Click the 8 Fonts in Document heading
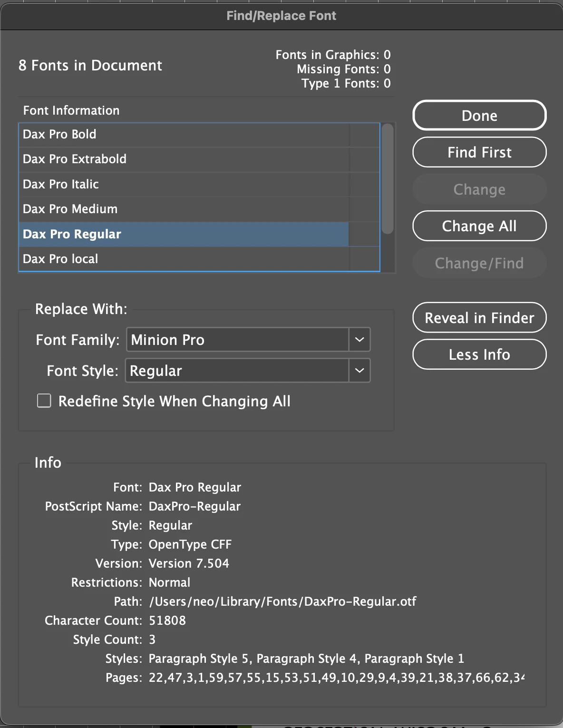Screen dimensions: 563x728 (90, 65)
